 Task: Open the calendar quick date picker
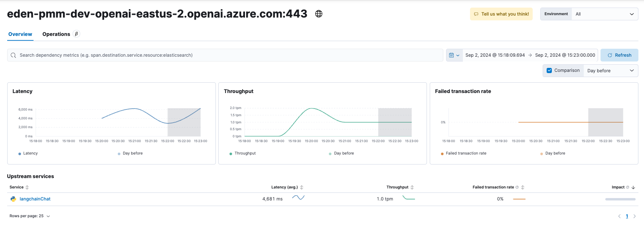point(454,55)
